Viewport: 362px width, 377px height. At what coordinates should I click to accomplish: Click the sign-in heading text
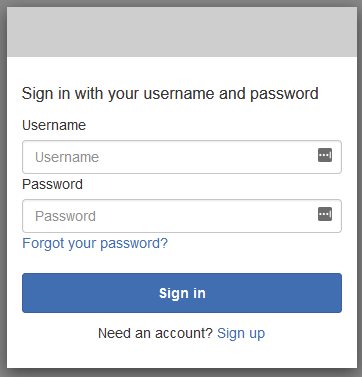pyautogui.click(x=170, y=94)
